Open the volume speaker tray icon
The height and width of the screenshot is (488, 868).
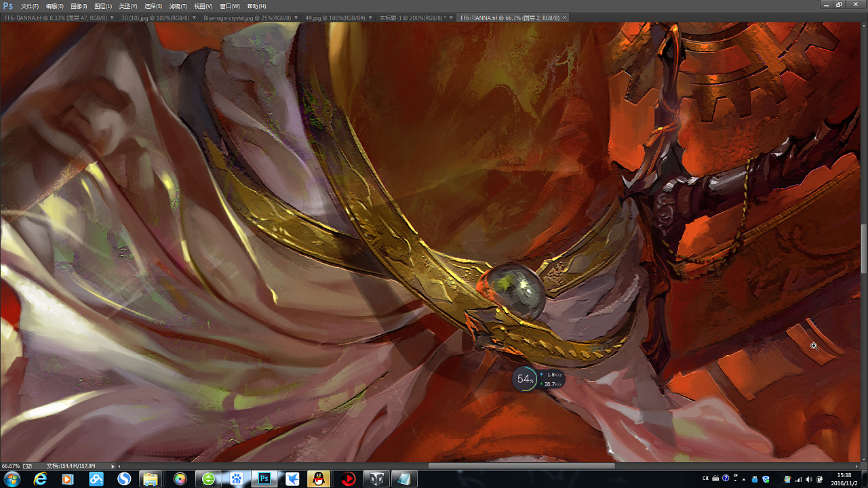[809, 479]
